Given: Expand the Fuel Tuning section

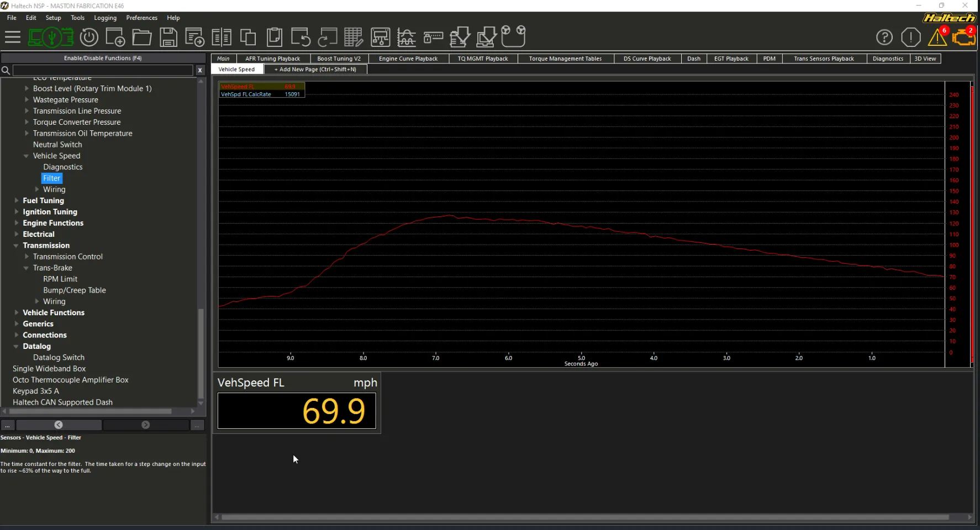Looking at the screenshot, I should click(x=16, y=200).
